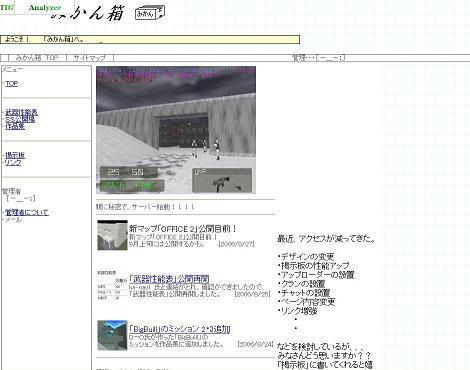470x370 pixels.
Task: Click list item クランの設置
Action: (x=301, y=284)
